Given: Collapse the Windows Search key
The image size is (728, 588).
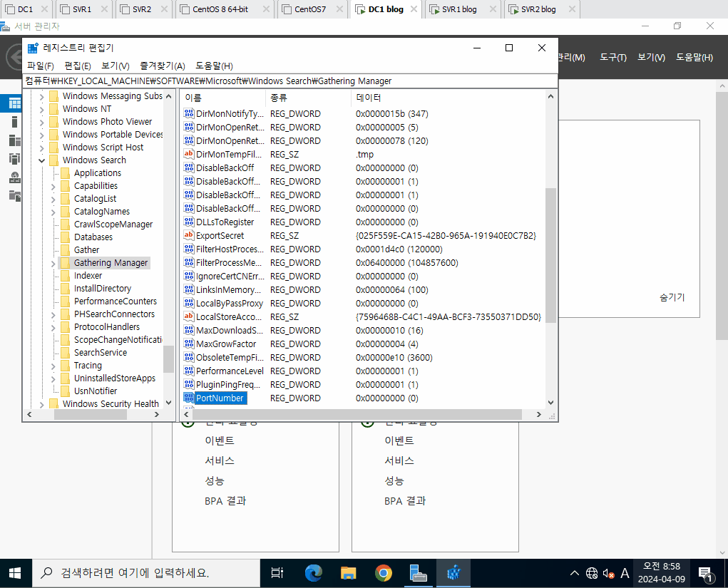Looking at the screenshot, I should [42, 160].
